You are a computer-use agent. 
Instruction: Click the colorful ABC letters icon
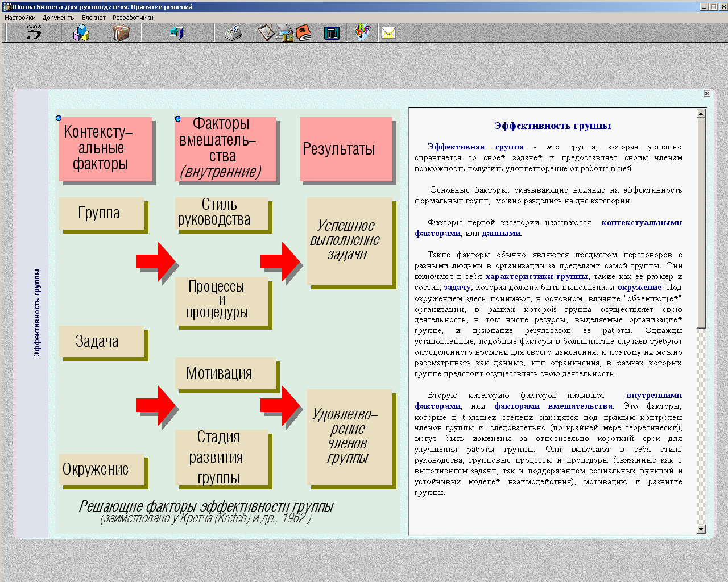(362, 32)
